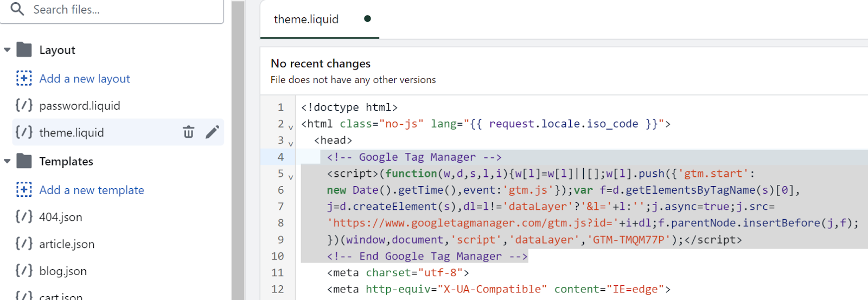
Task: Click the plus icon beside Add a new template
Action: point(24,189)
